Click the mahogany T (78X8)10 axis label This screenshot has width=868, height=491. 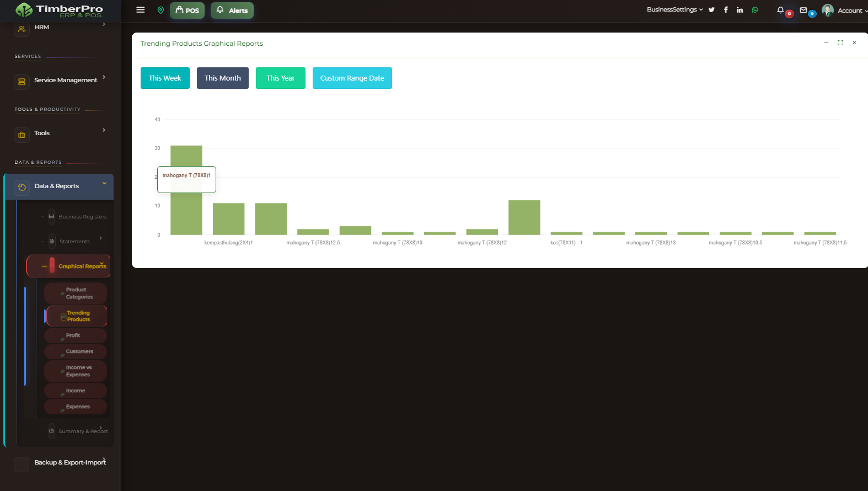(398, 243)
